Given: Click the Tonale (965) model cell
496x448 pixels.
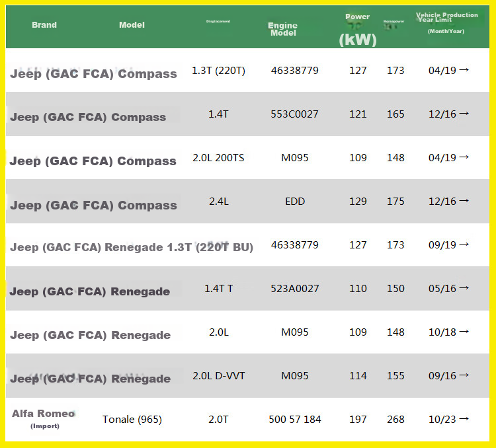Looking at the screenshot, I should (132, 419).
